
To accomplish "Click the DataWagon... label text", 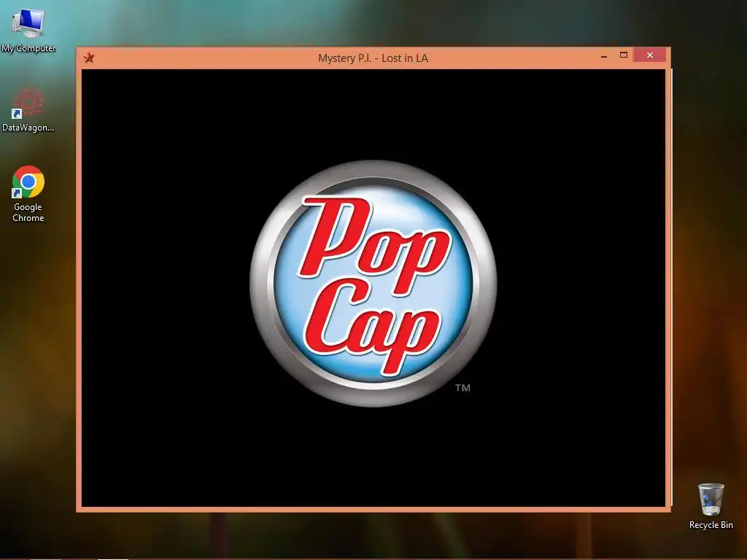I will 28,128.
